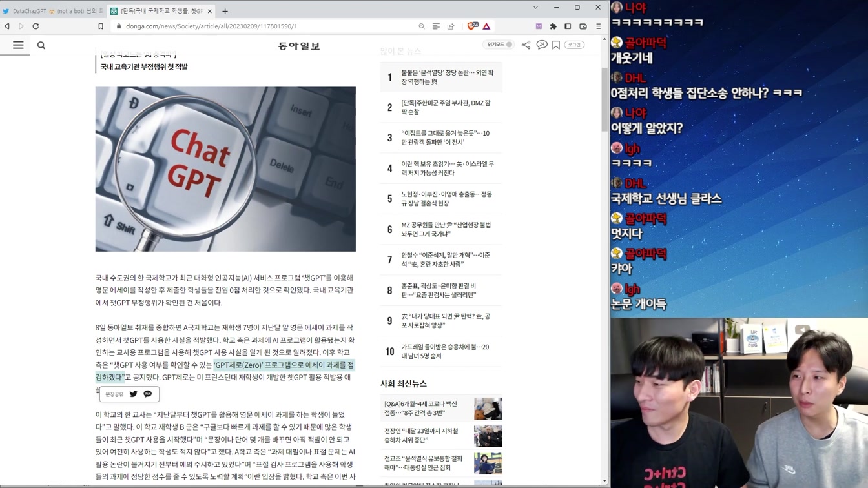Image resolution: width=868 pixels, height=488 pixels.
Task: Click DHL's chat message 0점처리 학생들 집단소송
Action: [x=707, y=93]
